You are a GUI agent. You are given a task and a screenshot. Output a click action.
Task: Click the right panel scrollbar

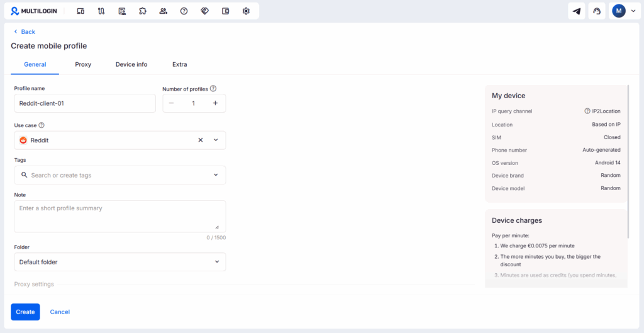pos(628,161)
